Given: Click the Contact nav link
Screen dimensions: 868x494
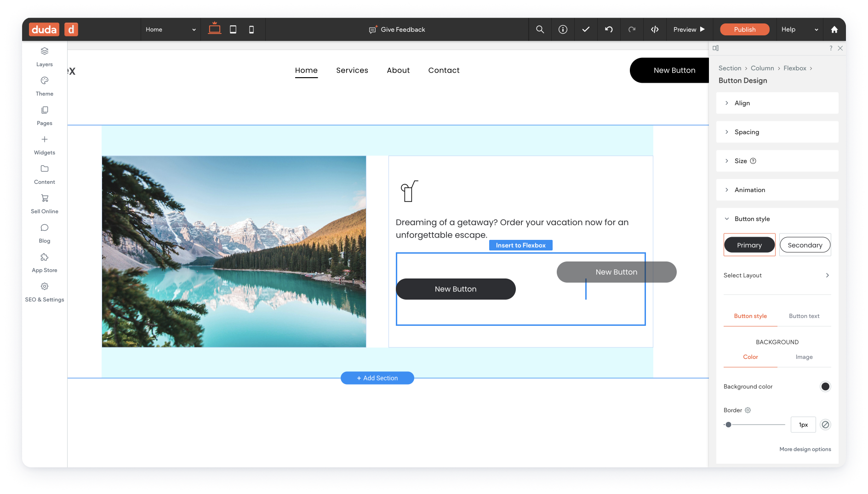Looking at the screenshot, I should click(444, 70).
